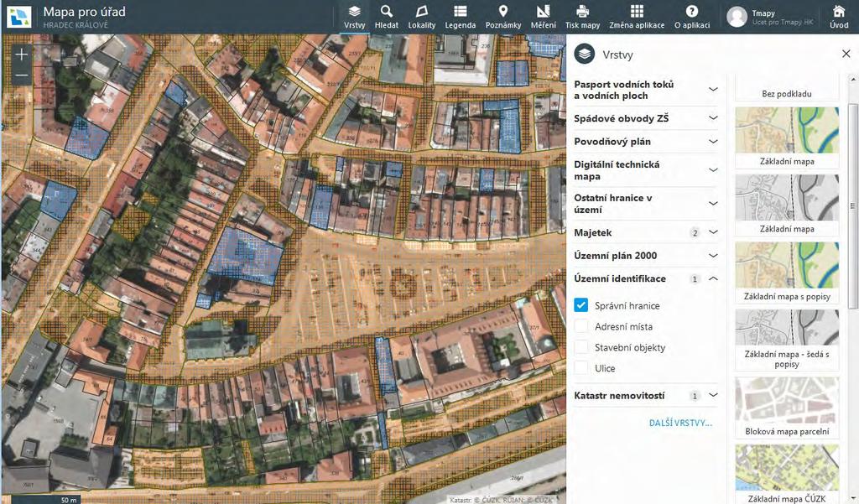This screenshot has height=504, width=859.
Task: Expand the Katastr nemovitostí group
Action: pyautogui.click(x=713, y=395)
